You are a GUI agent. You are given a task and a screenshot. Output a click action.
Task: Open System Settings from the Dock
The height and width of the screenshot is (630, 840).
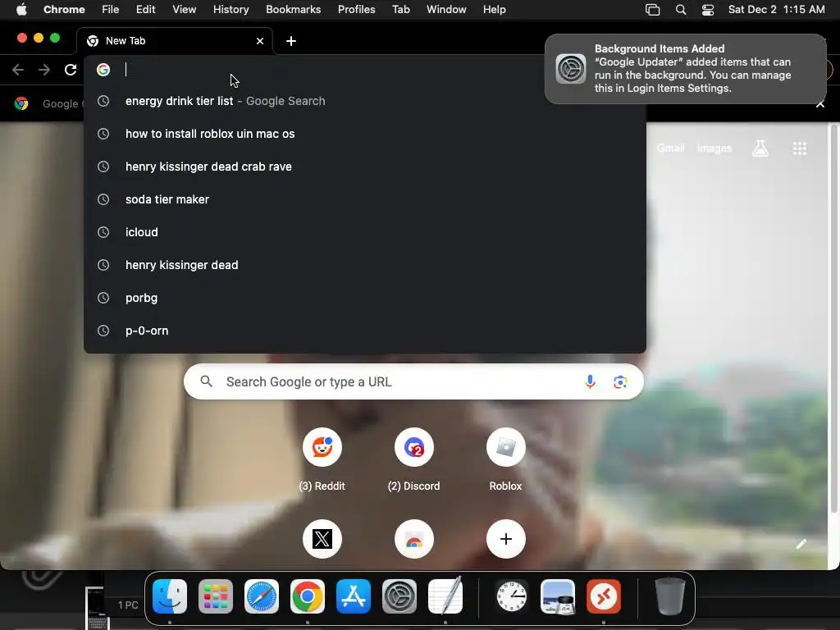399,596
